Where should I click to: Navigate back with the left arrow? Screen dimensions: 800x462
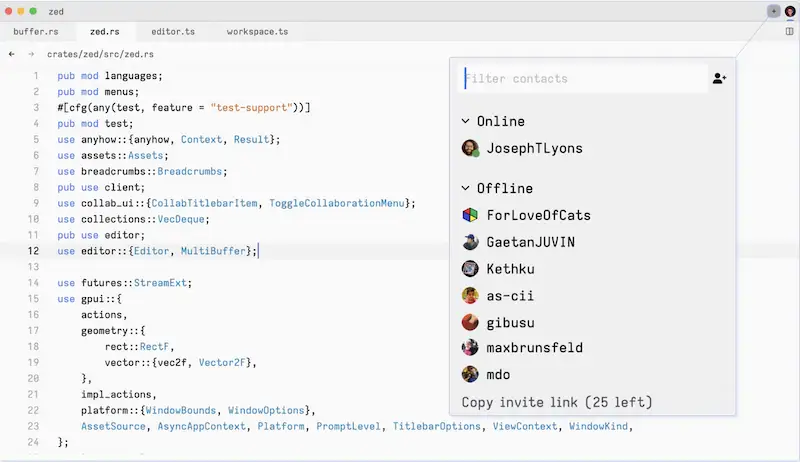tap(12, 54)
